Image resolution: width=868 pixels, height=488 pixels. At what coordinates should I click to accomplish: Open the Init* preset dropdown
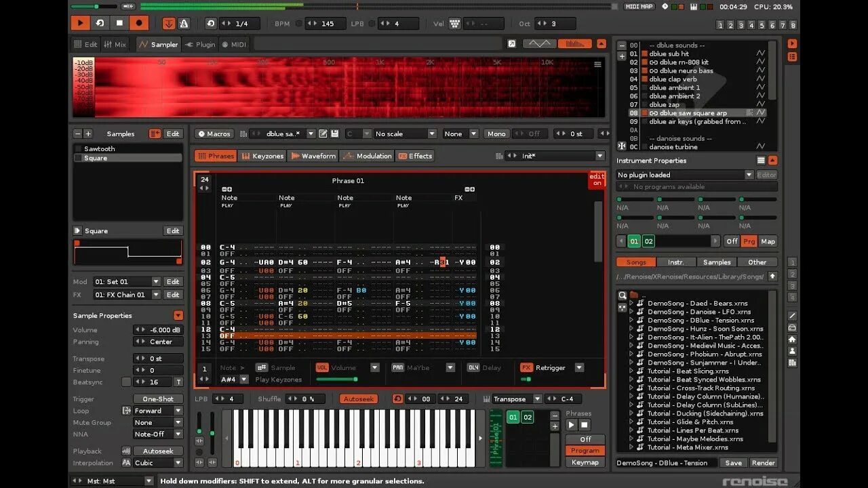click(x=561, y=155)
